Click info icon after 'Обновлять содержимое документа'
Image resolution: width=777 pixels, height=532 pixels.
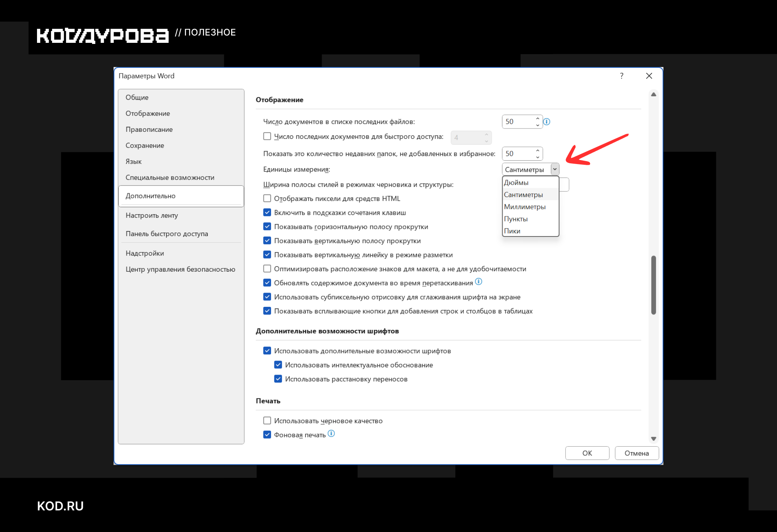coord(478,282)
